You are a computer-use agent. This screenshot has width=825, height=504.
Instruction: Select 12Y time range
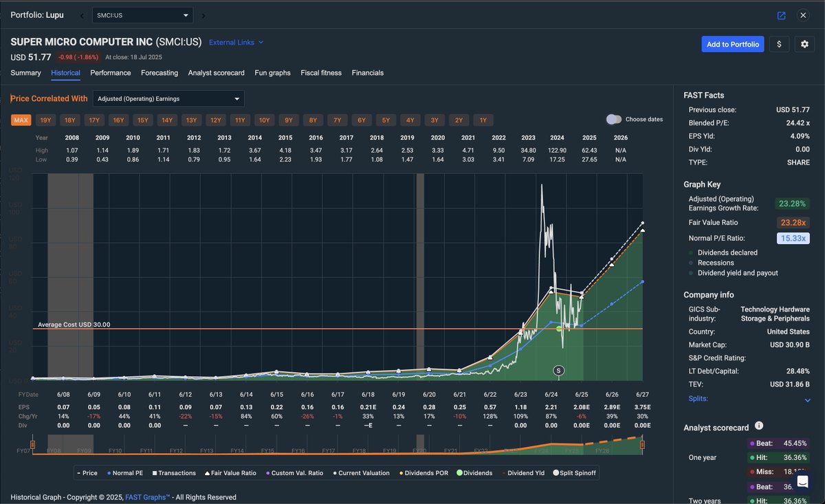pyautogui.click(x=216, y=120)
